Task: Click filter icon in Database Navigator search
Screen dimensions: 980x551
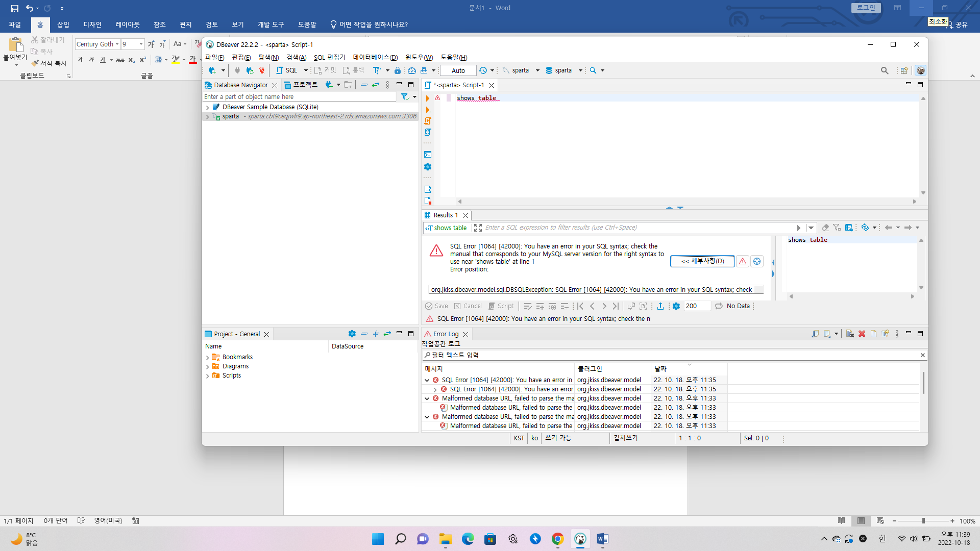Action: pos(405,97)
